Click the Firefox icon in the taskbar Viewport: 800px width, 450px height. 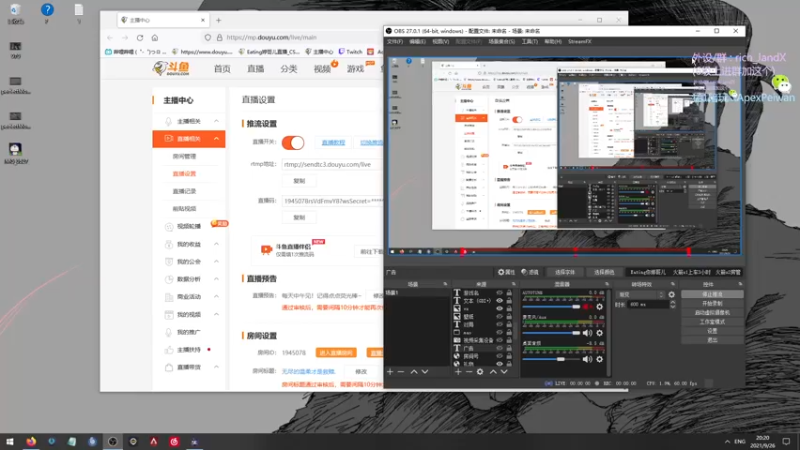31,441
